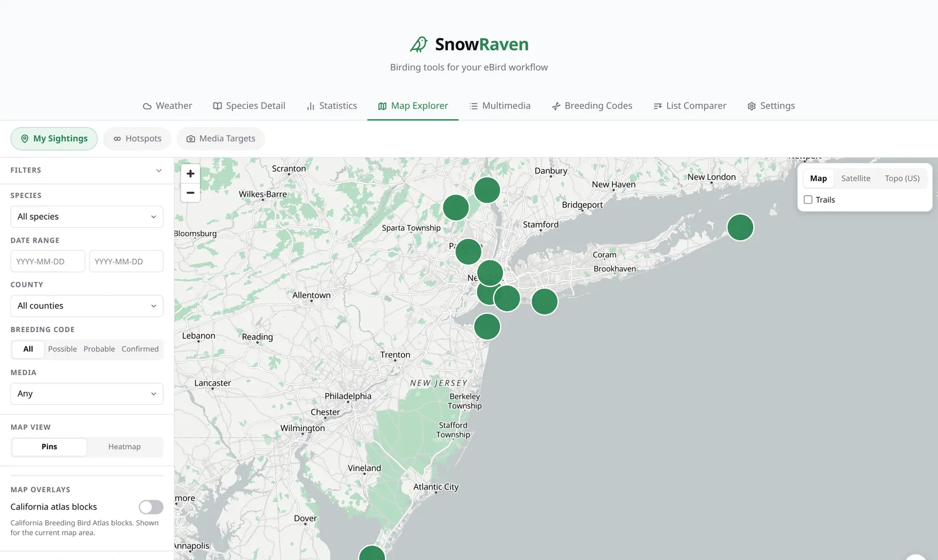938x560 pixels.
Task: Click the List Comparer icon
Action: pos(658,106)
